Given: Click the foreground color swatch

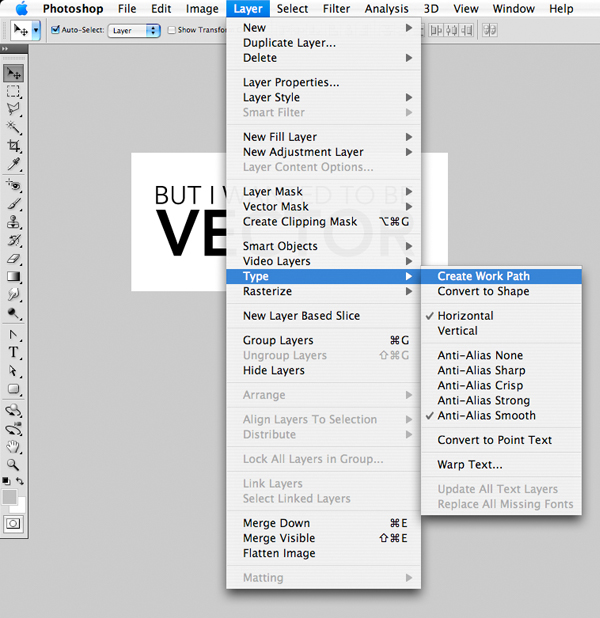Looking at the screenshot, I should pyautogui.click(x=9, y=497).
